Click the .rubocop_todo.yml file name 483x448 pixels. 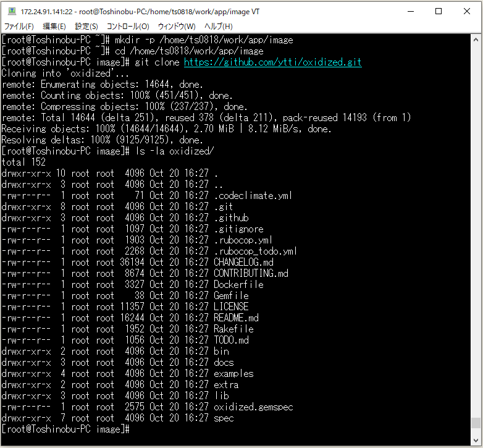pyautogui.click(x=255, y=251)
